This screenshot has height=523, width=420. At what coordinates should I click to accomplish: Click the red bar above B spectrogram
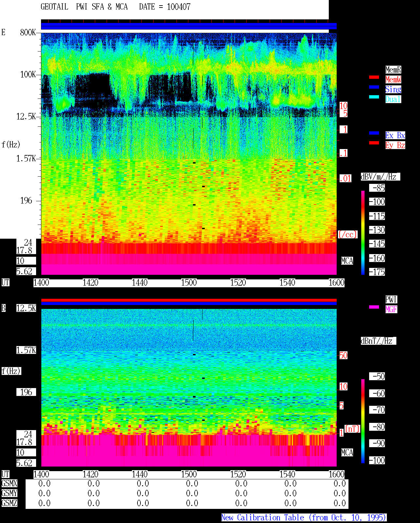[x=189, y=300]
